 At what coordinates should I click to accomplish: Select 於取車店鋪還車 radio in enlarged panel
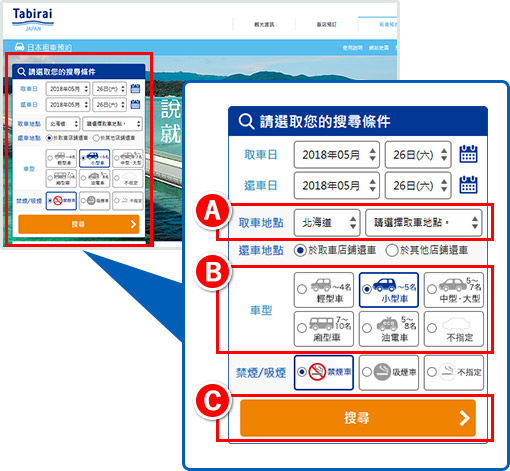(x=300, y=250)
